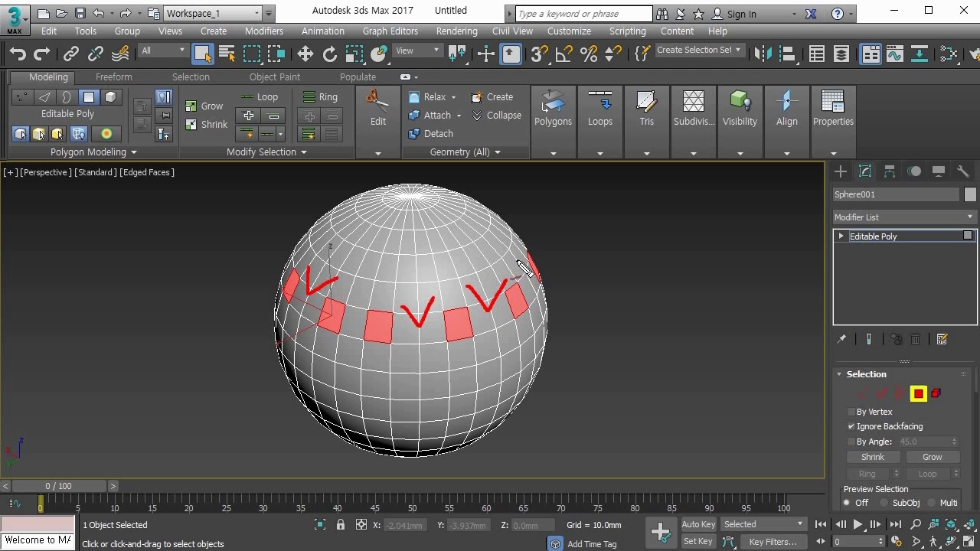Click the Mirror tool icon
Viewport: 980px width, 551px height.
(x=762, y=54)
